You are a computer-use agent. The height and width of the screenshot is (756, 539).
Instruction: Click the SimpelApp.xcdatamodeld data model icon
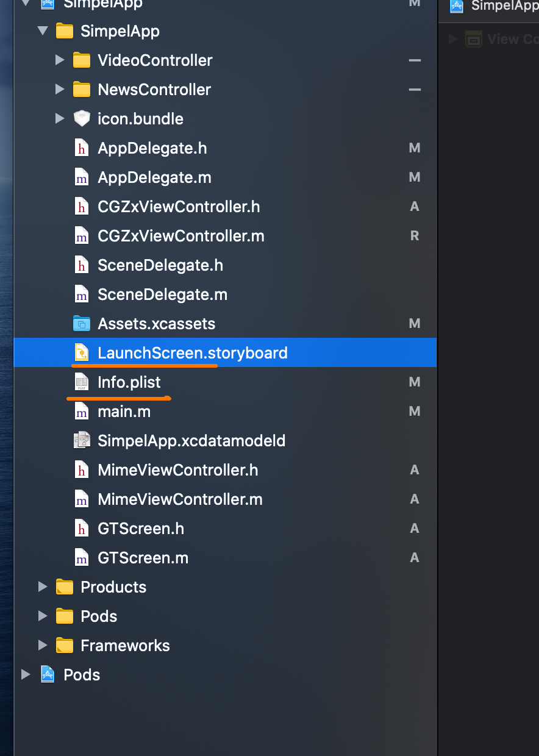coord(81,441)
